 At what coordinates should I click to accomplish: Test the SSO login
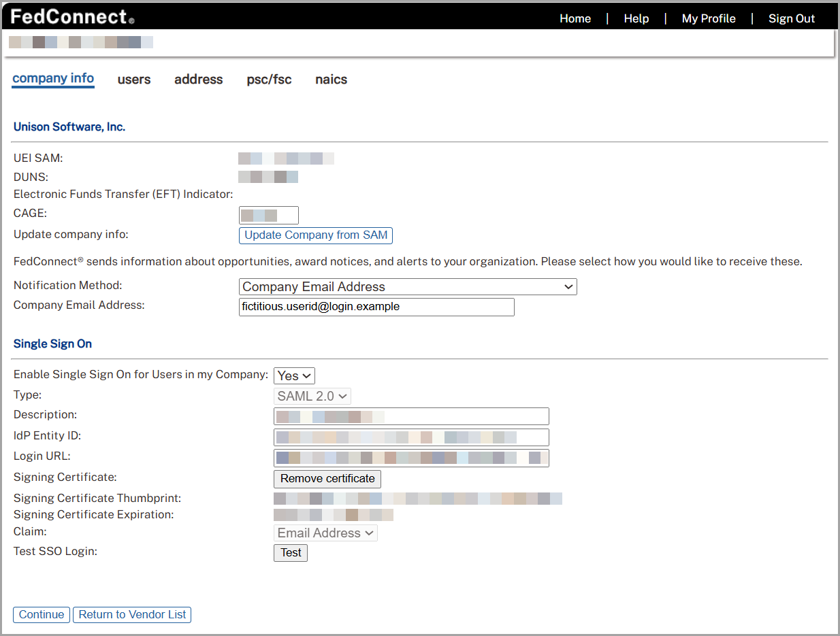(x=290, y=552)
